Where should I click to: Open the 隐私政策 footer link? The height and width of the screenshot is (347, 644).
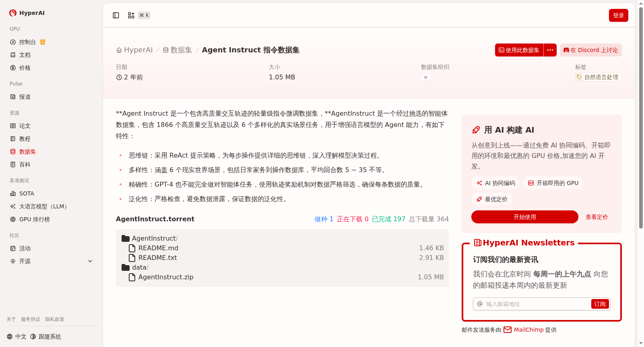(55, 319)
